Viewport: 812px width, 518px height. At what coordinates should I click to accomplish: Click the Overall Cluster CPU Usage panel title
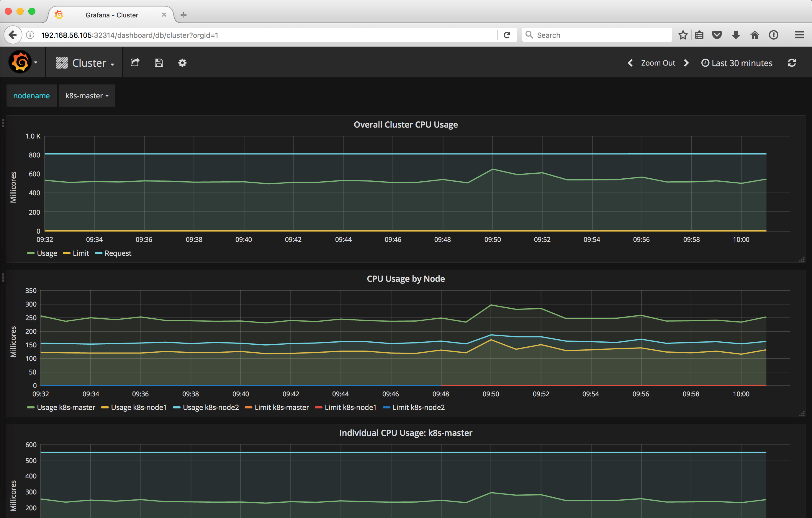(x=406, y=124)
